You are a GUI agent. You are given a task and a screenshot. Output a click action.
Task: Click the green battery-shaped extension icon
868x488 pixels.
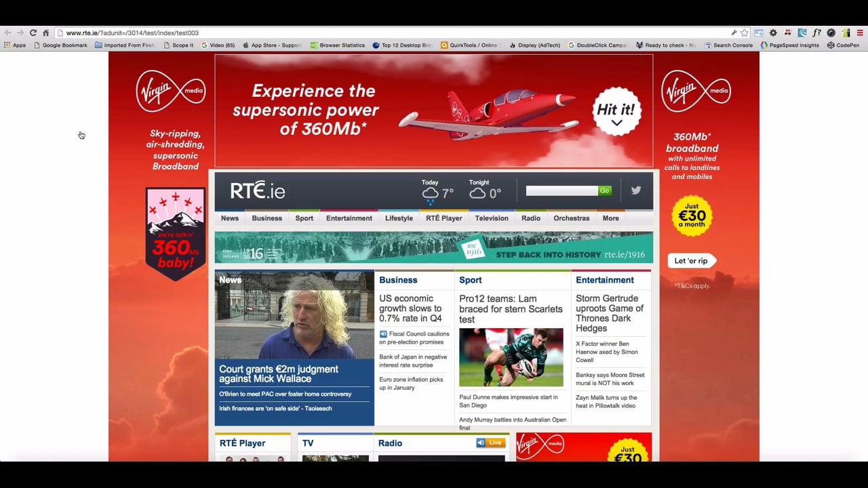coord(846,33)
